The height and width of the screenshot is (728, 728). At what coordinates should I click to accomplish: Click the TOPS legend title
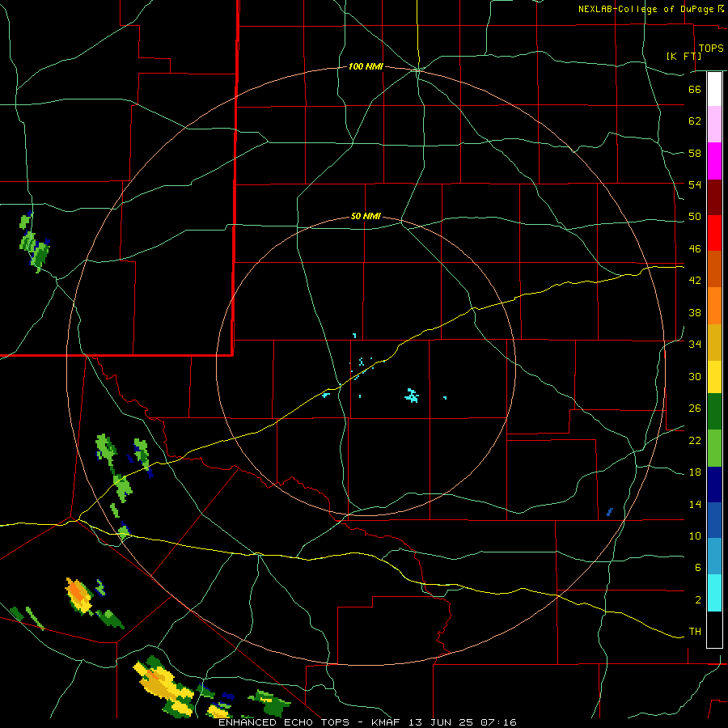point(711,49)
